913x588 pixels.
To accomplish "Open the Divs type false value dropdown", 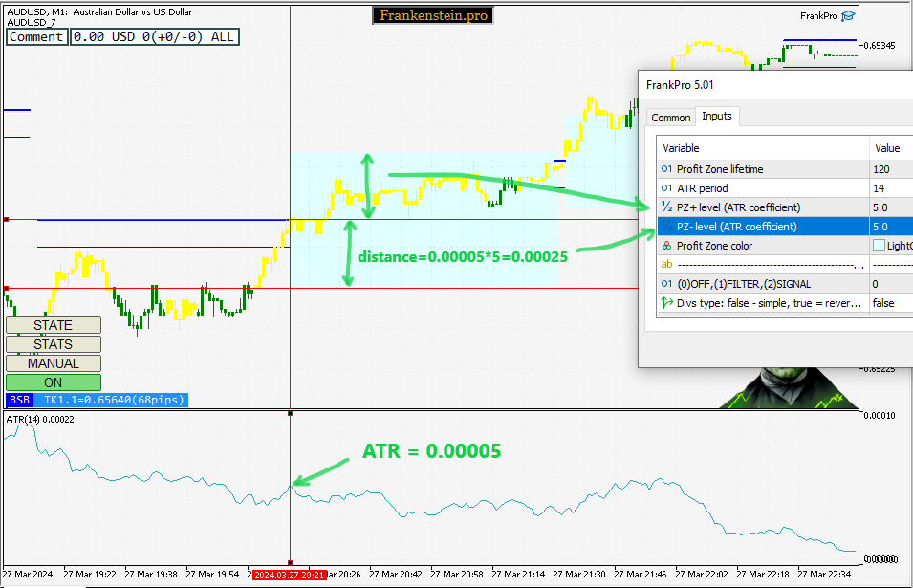I will tap(889, 303).
